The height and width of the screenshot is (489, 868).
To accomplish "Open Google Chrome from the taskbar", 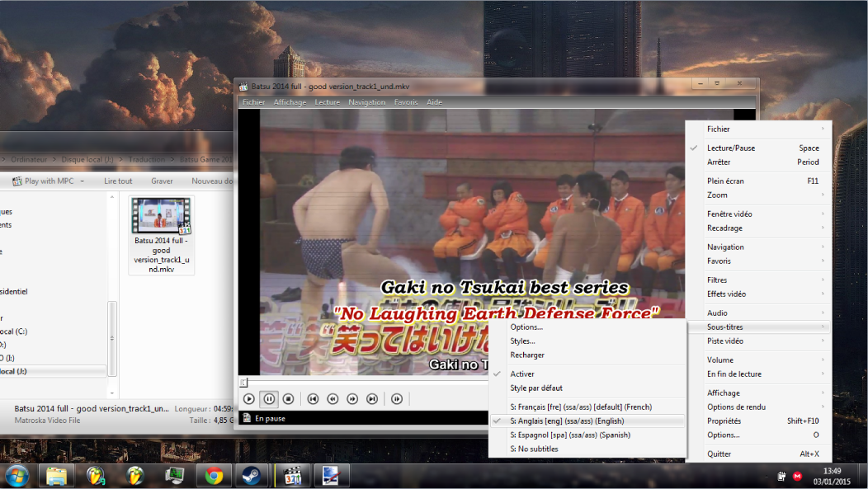I will (214, 477).
